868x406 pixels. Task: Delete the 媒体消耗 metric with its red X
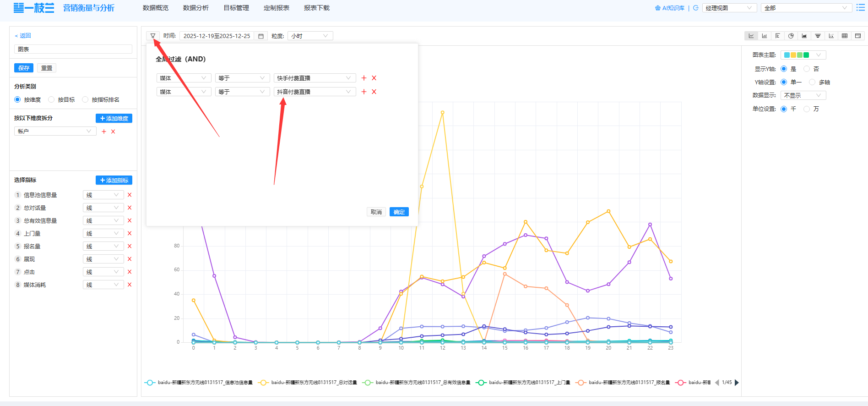tap(130, 285)
